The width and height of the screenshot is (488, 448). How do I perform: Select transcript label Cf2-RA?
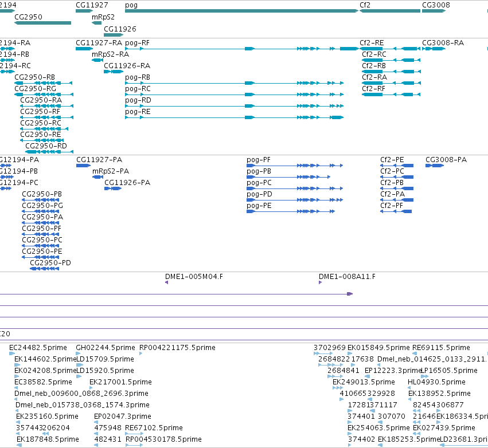pyautogui.click(x=374, y=77)
